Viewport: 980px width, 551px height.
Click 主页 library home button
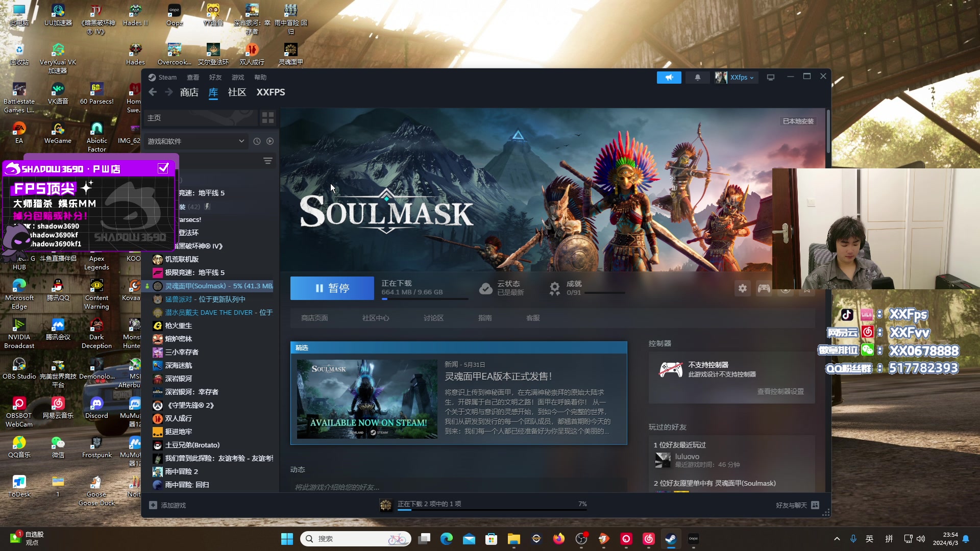[201, 118]
